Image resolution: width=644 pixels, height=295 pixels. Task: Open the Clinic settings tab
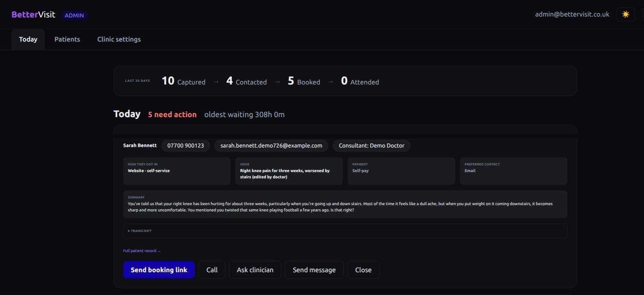[119, 39]
